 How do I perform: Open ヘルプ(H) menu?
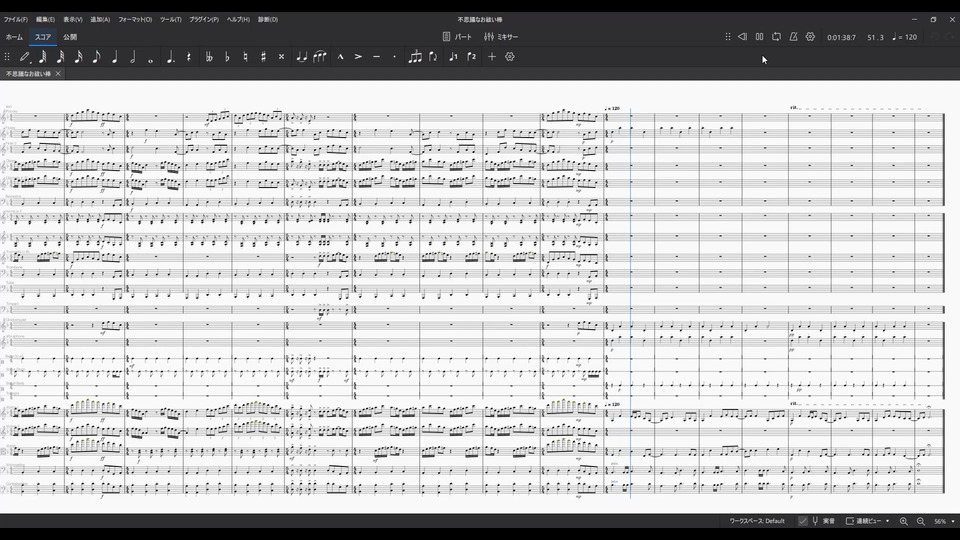point(238,20)
